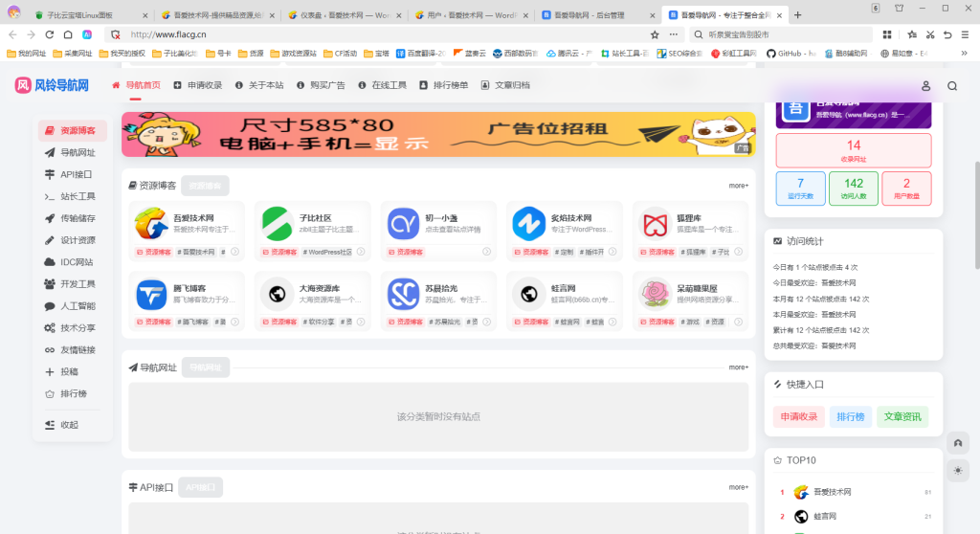Open the user account icon in header
Viewport: 980px width, 534px height.
coord(925,86)
